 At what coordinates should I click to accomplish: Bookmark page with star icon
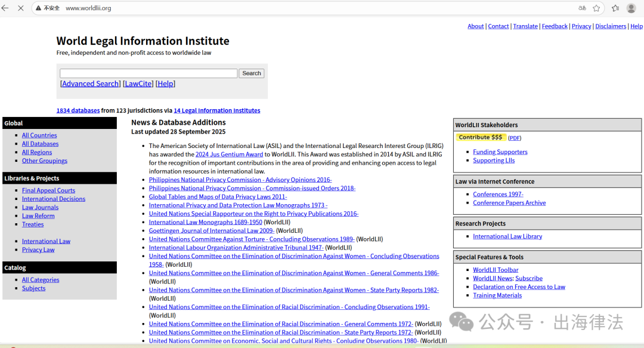pos(596,8)
